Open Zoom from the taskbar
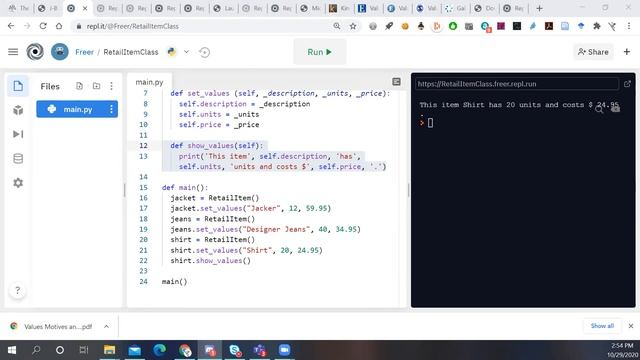This screenshot has width=640, height=360. [284, 350]
